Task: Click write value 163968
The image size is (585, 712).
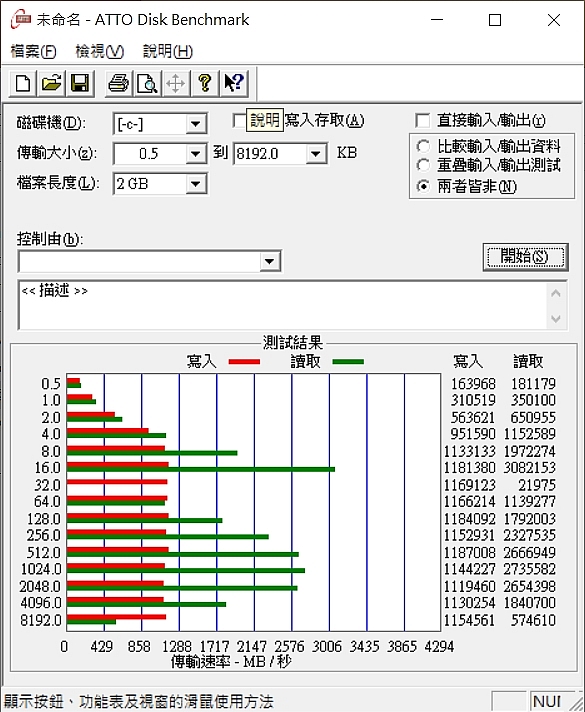Action: click(x=473, y=384)
